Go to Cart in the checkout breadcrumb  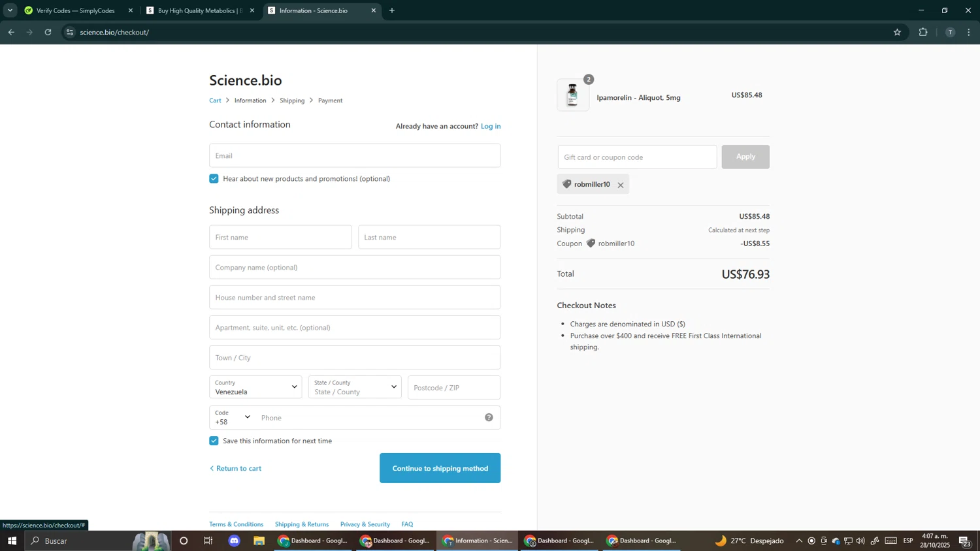[x=215, y=101]
